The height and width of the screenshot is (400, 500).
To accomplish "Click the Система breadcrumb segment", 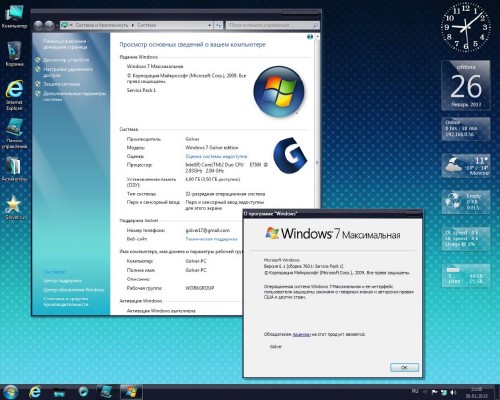I will point(146,25).
